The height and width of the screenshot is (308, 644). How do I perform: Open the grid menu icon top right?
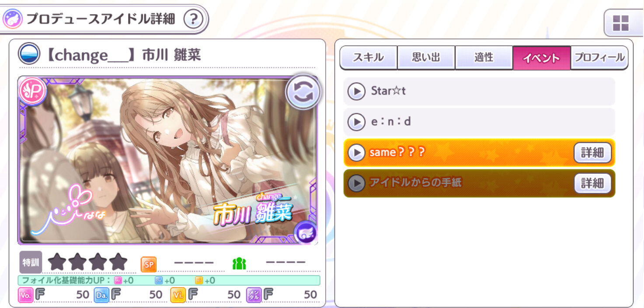coord(620,22)
